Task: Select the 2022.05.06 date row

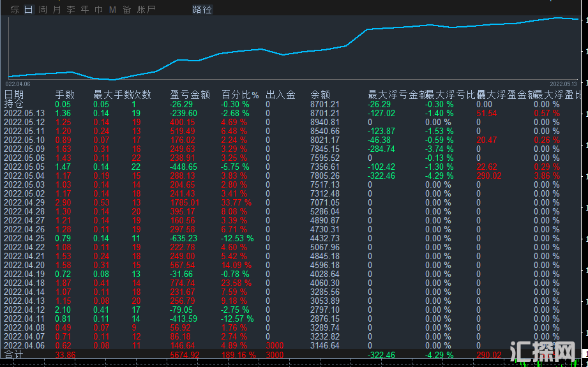Action: pyautogui.click(x=24, y=158)
